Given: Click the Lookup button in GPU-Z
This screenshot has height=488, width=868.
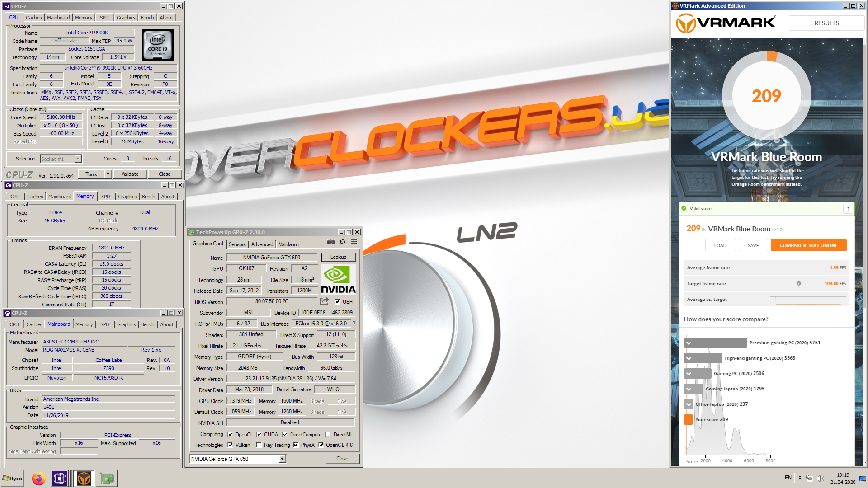Looking at the screenshot, I should (x=339, y=257).
